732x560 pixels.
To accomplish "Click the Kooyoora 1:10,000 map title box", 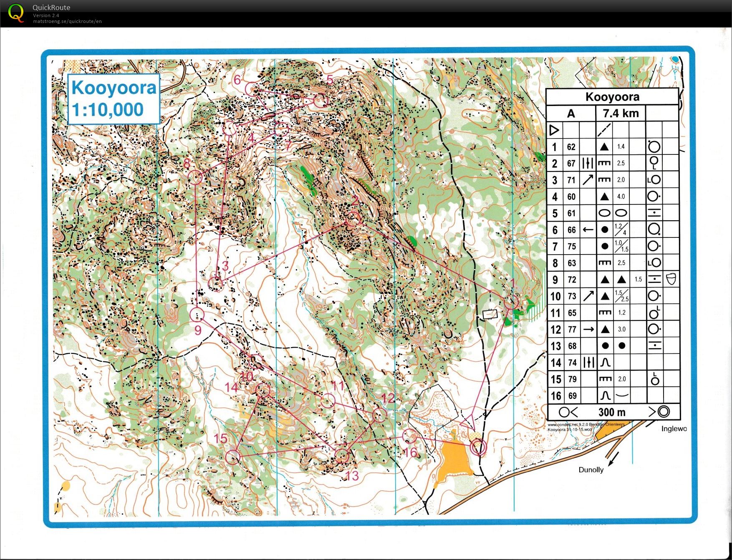I will [114, 99].
